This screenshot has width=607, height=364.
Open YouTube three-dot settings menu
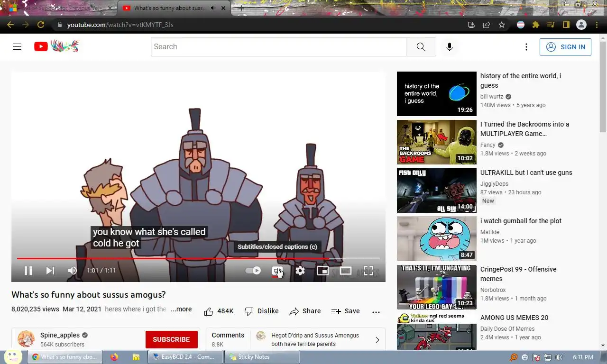pyautogui.click(x=526, y=47)
